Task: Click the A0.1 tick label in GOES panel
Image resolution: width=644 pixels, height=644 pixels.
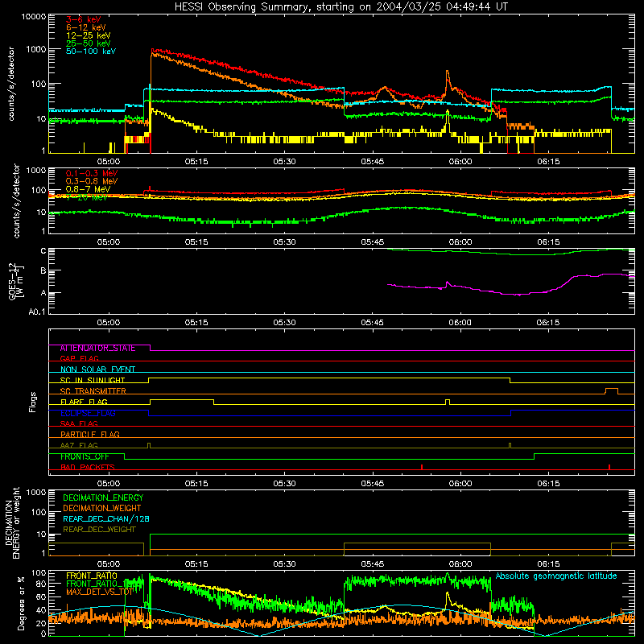Action: pos(37,312)
